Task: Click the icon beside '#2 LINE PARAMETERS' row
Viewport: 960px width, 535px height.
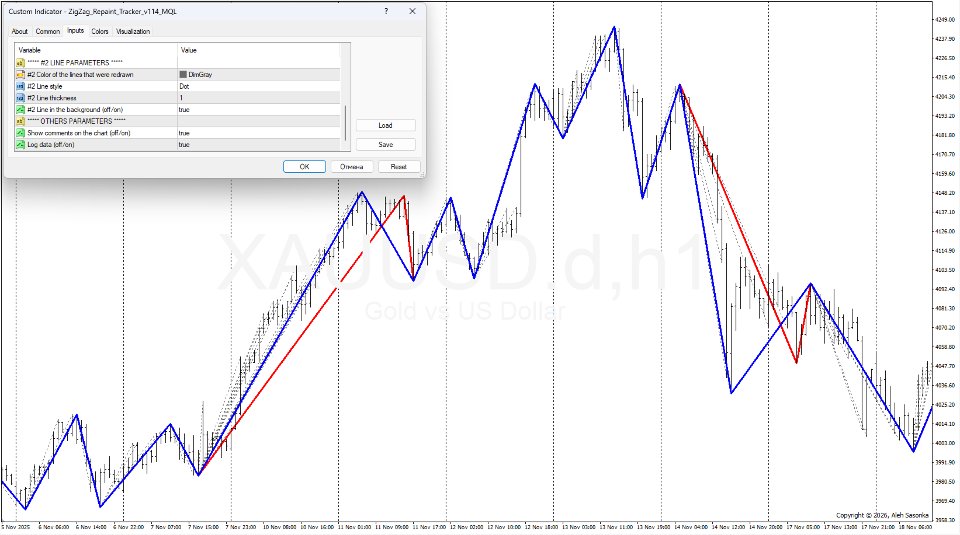Action: (x=20, y=62)
